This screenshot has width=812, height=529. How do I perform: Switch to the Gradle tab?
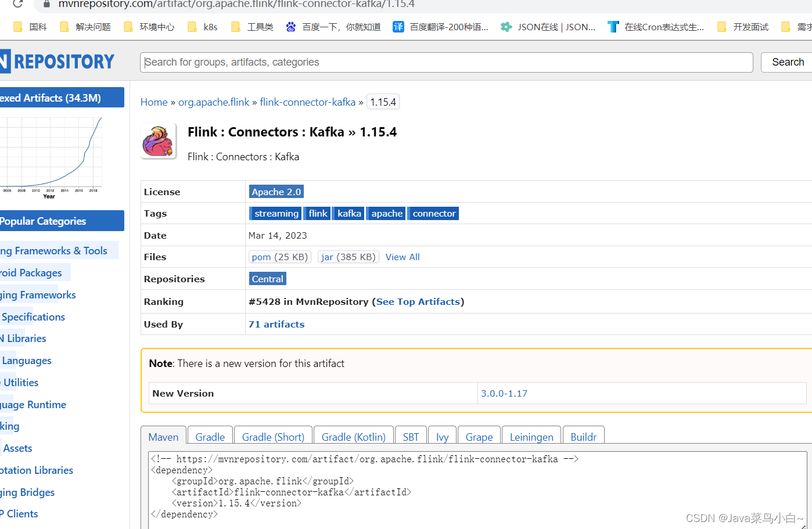[x=210, y=437]
